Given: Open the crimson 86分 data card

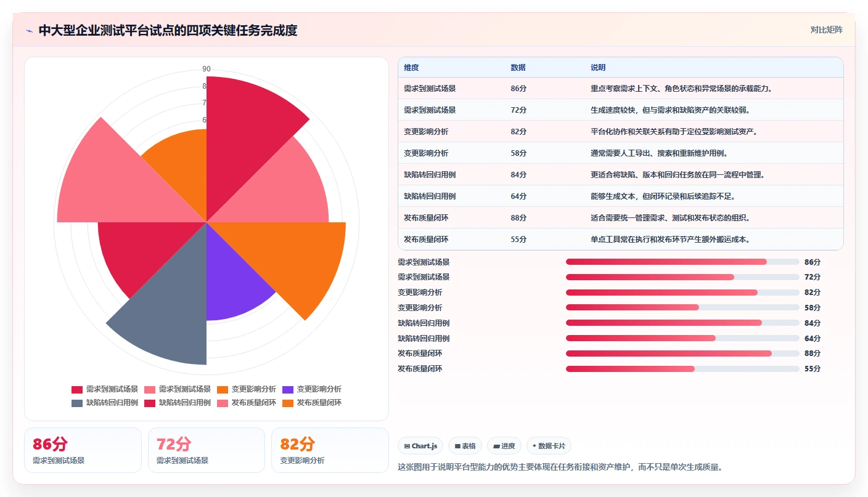Looking at the screenshot, I should [83, 450].
